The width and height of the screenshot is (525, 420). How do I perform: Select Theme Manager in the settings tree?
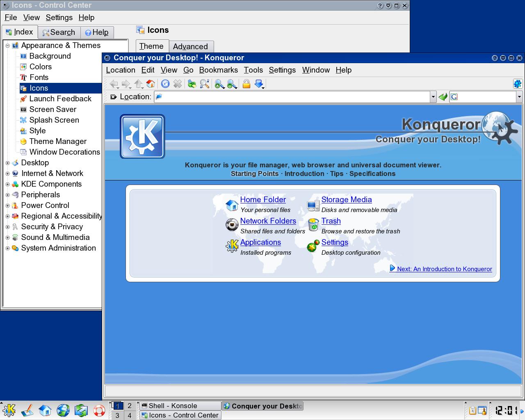[58, 142]
